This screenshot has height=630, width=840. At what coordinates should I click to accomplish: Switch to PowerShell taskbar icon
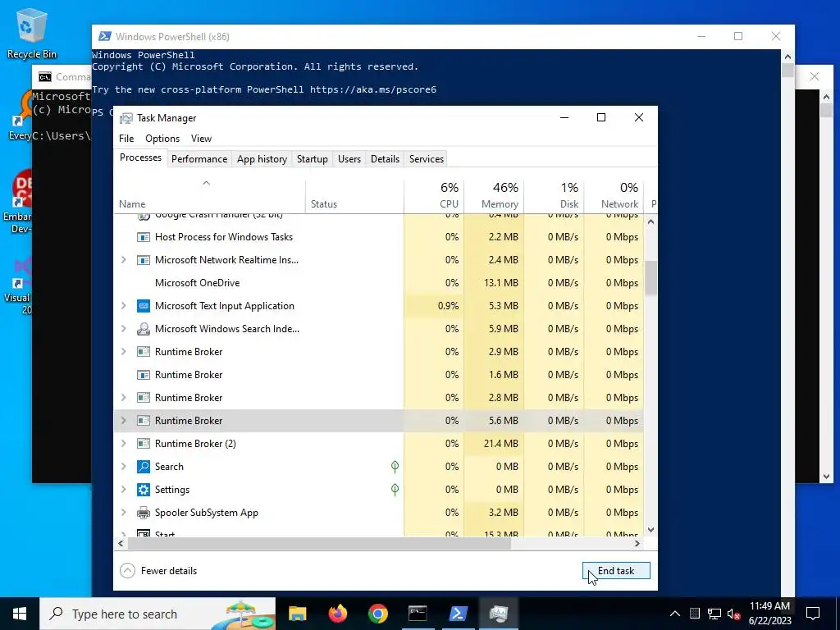458,614
